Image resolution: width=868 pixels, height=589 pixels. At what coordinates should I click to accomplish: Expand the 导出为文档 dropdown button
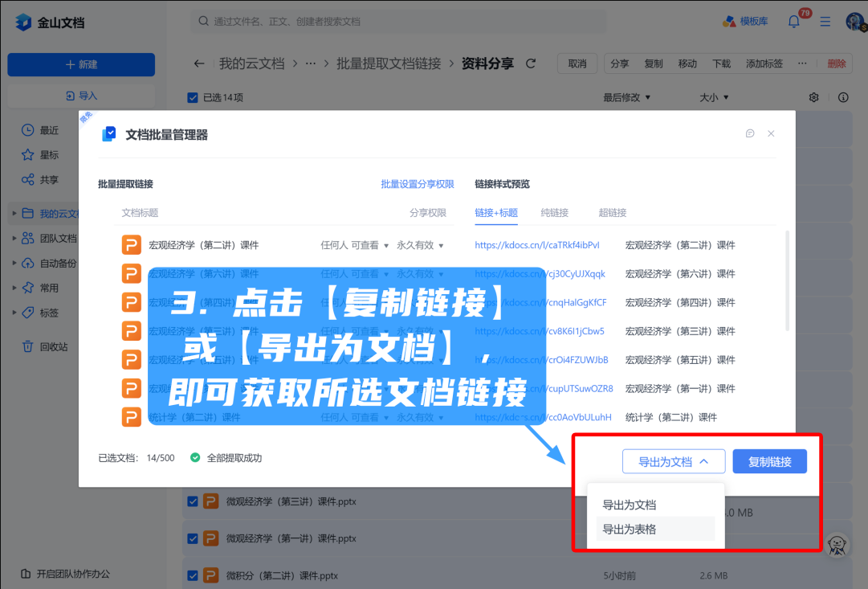pos(673,461)
